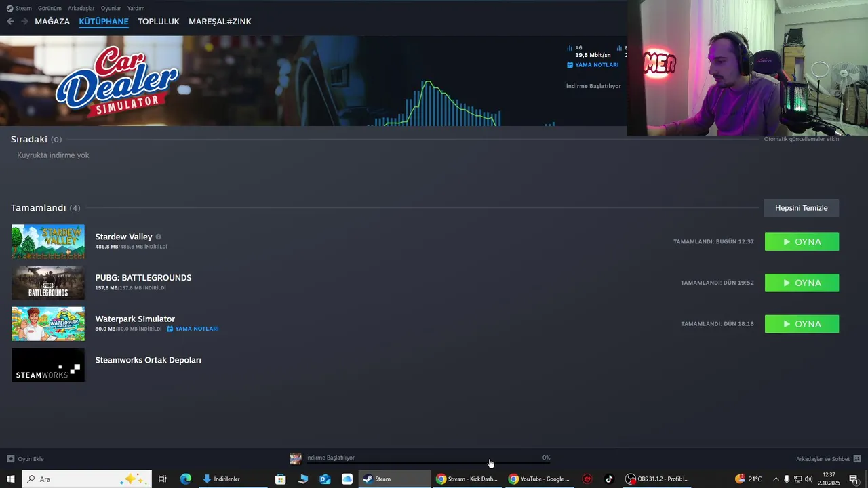
Task: Click the Car Dealer Simulator banner logo
Action: coord(117,81)
